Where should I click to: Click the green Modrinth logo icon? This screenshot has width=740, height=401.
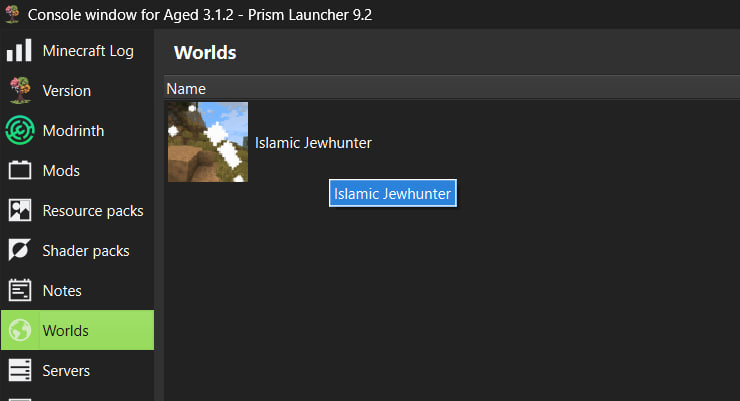(x=20, y=130)
